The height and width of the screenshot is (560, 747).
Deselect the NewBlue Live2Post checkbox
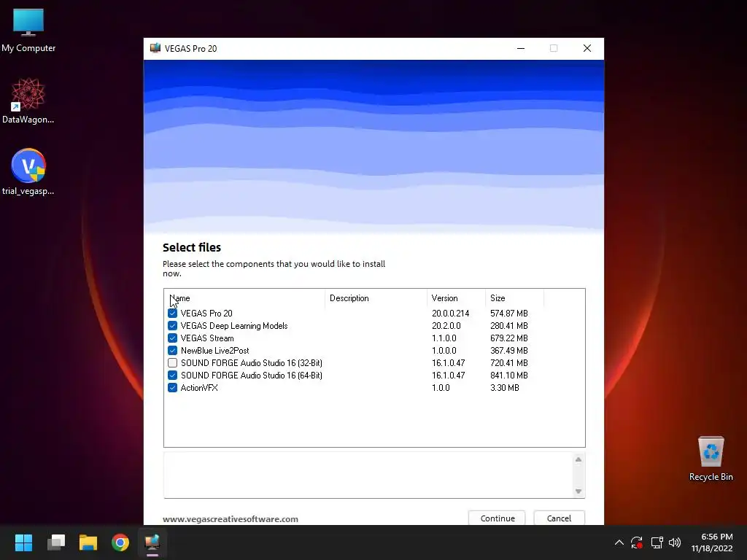click(x=172, y=351)
